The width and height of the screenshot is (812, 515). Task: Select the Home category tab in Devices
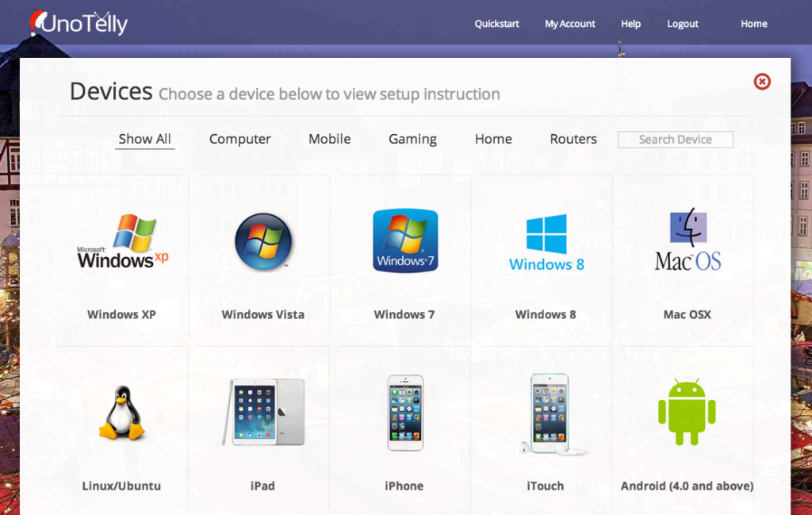click(x=493, y=139)
